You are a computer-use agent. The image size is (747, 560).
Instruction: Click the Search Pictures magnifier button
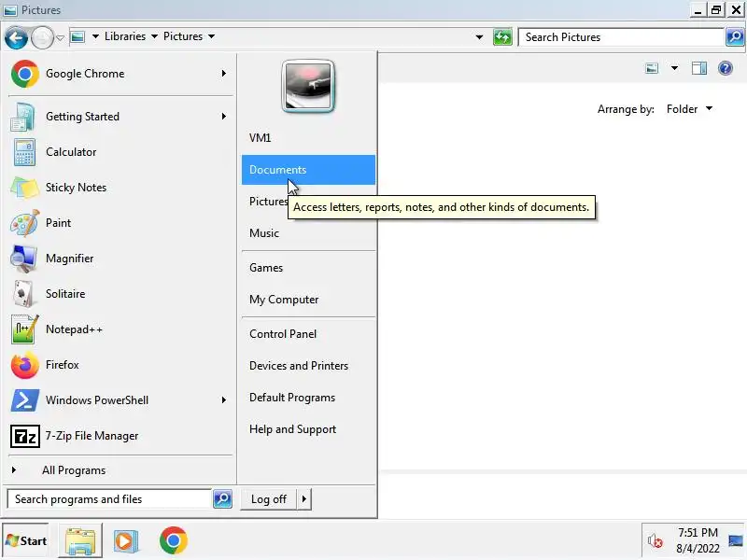click(x=734, y=36)
